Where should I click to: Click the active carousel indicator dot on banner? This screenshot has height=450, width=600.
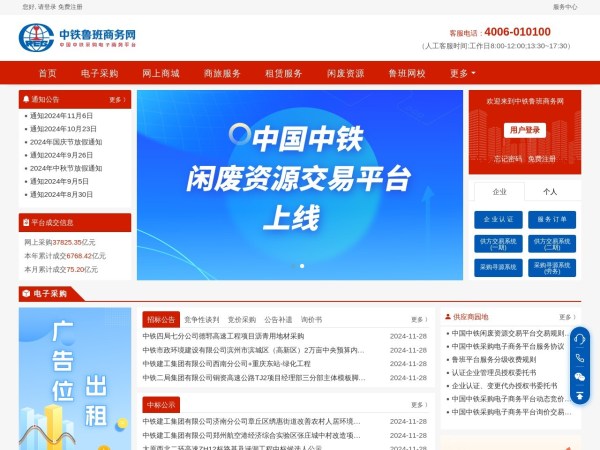point(301,266)
